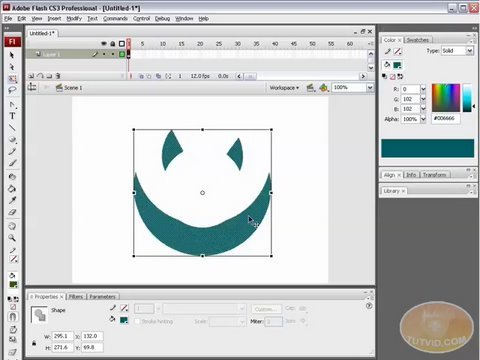Open the Modify menu

74,19
